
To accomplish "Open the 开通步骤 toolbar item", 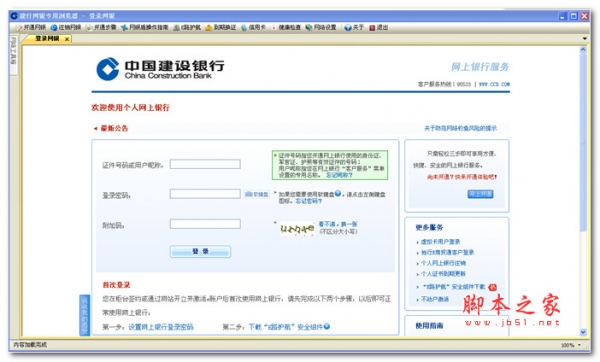I will tap(101, 28).
